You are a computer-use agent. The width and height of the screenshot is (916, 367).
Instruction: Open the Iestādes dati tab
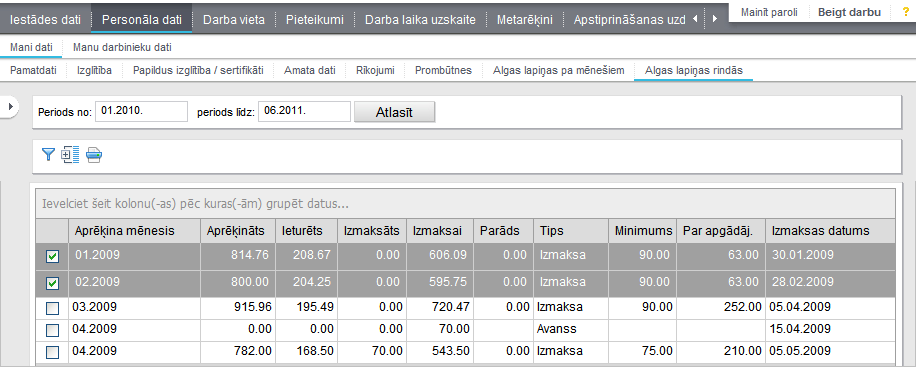click(45, 19)
